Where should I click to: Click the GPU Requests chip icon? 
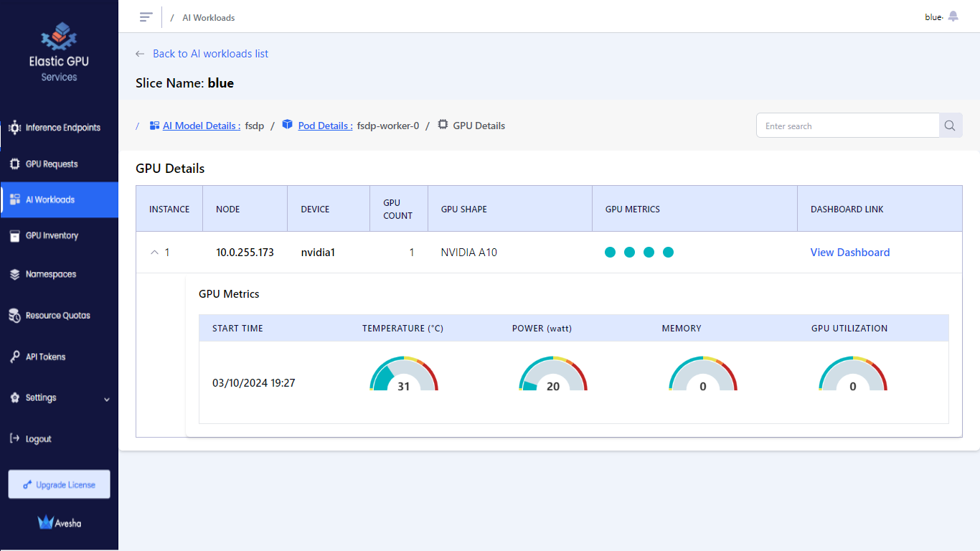click(14, 164)
